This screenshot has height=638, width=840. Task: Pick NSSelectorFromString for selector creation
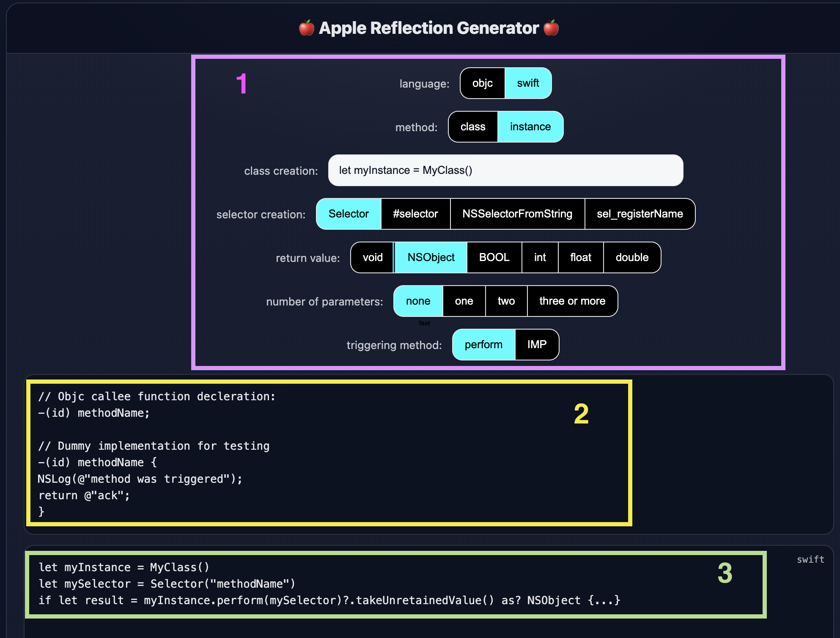click(x=517, y=214)
